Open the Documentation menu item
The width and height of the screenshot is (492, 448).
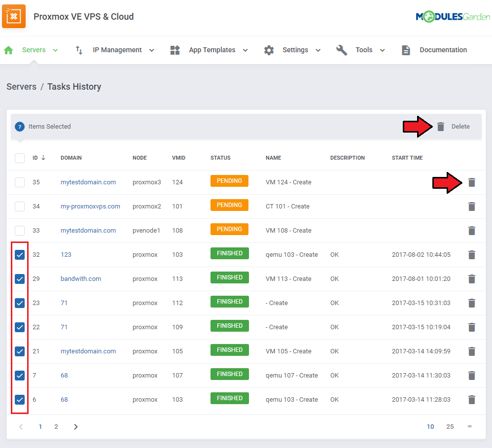click(443, 50)
